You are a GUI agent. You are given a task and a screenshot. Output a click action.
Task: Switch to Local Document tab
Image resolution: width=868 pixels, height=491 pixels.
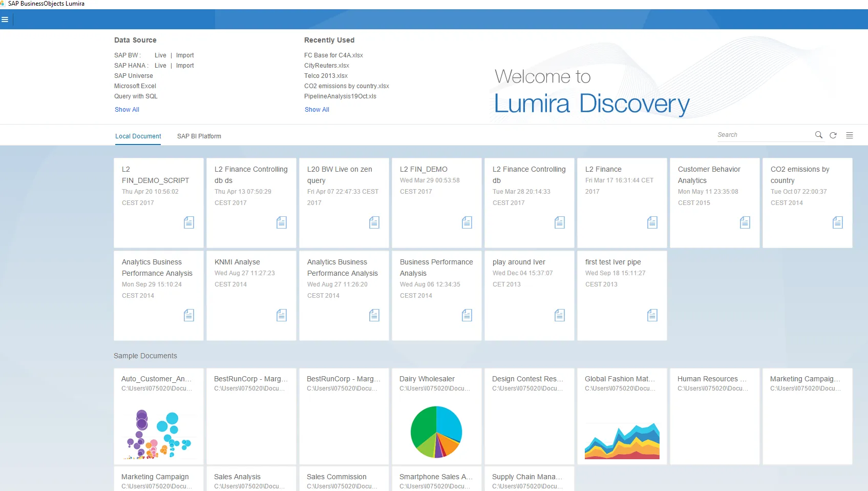tap(138, 136)
